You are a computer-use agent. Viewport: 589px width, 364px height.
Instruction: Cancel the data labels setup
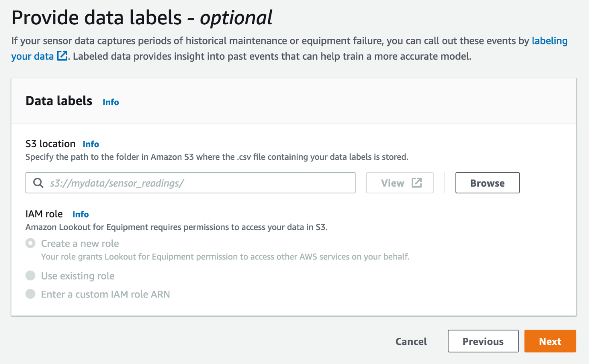(x=411, y=341)
